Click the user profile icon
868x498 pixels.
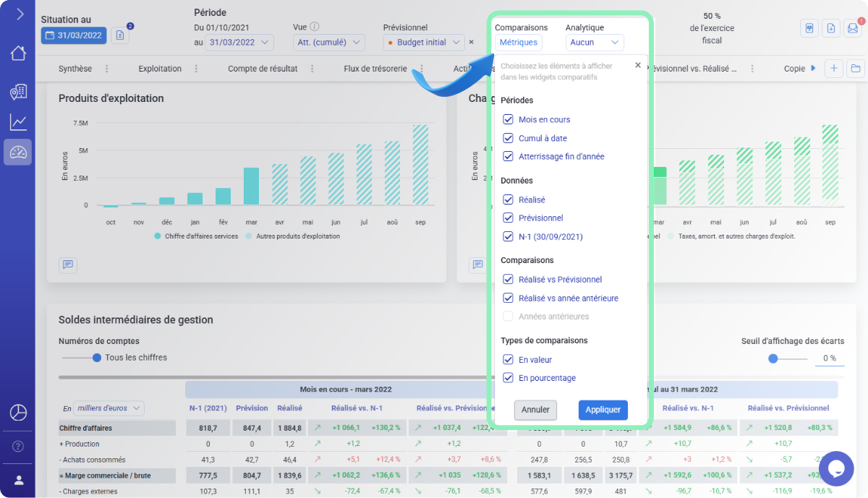pos(18,480)
